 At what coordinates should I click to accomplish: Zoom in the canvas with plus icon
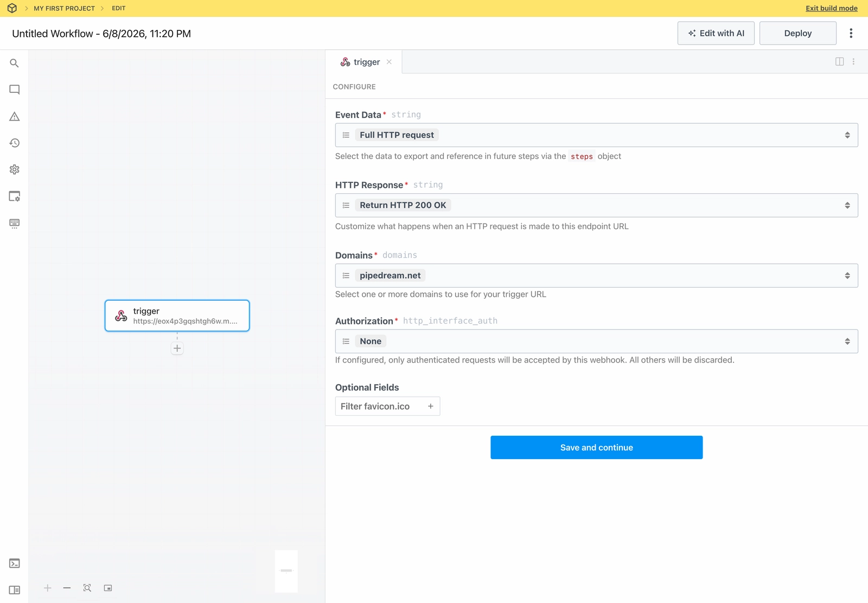coord(48,588)
